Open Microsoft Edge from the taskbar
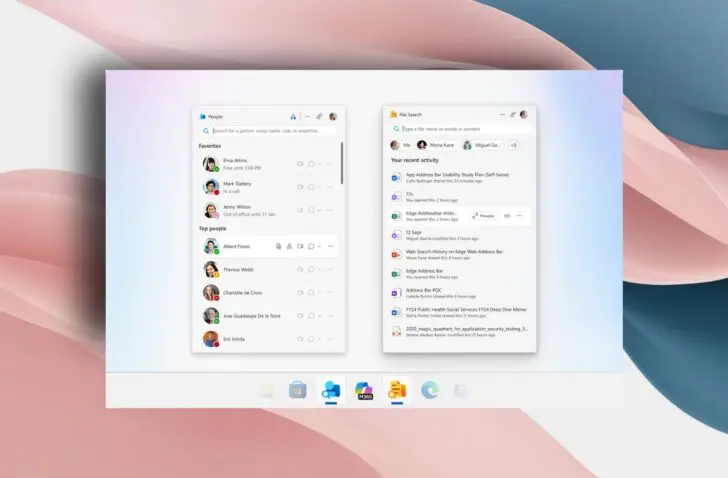The height and width of the screenshot is (478, 728). pos(430,390)
